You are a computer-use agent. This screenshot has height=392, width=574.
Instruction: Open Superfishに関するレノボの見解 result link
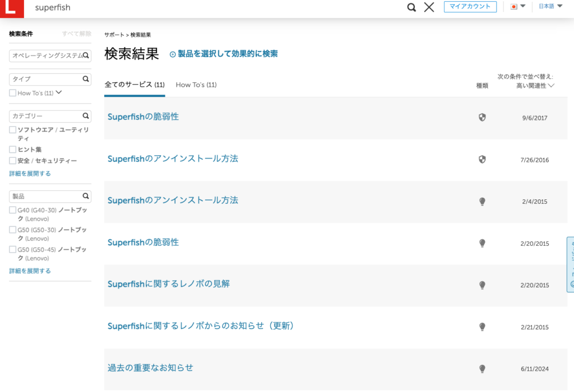[x=169, y=284]
